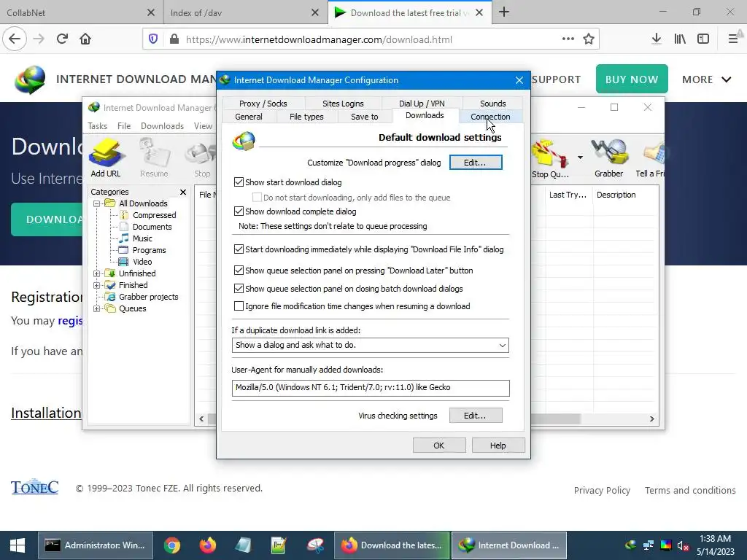The image size is (747, 560).
Task: Click the BUY NOW button
Action: pyautogui.click(x=632, y=79)
